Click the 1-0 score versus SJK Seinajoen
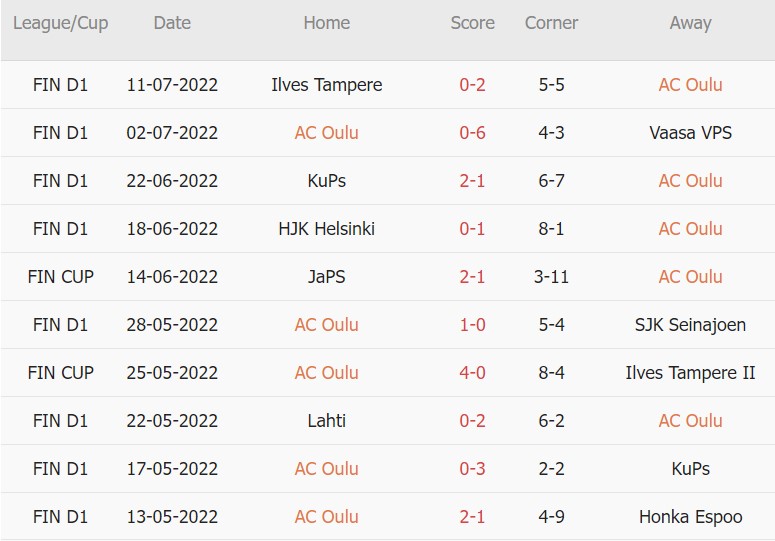The image size is (775, 541). click(x=472, y=325)
